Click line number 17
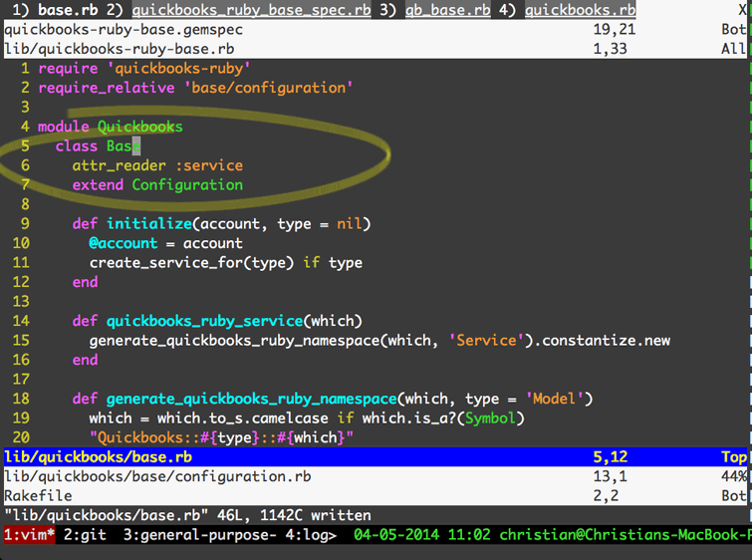The height and width of the screenshot is (560, 752). 21,379
